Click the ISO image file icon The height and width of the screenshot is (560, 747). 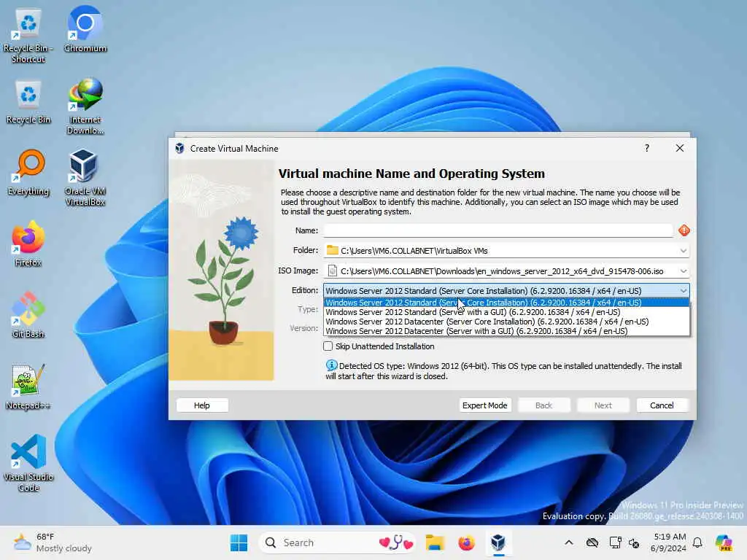pyautogui.click(x=333, y=271)
